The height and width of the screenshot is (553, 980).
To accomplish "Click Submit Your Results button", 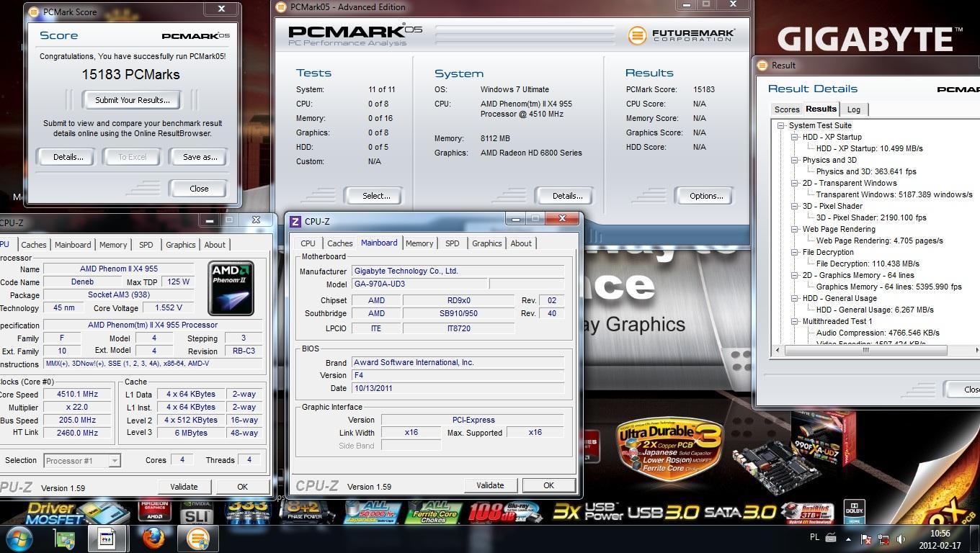I will coord(133,100).
